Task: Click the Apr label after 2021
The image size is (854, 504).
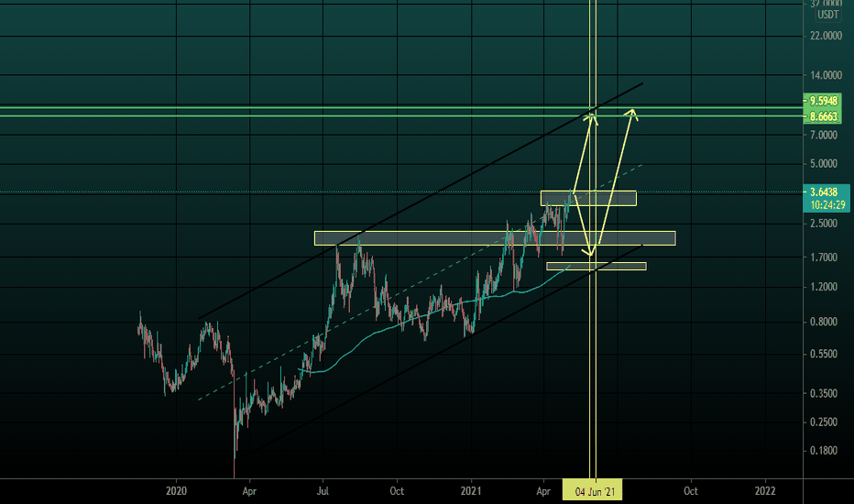Action: [x=543, y=491]
